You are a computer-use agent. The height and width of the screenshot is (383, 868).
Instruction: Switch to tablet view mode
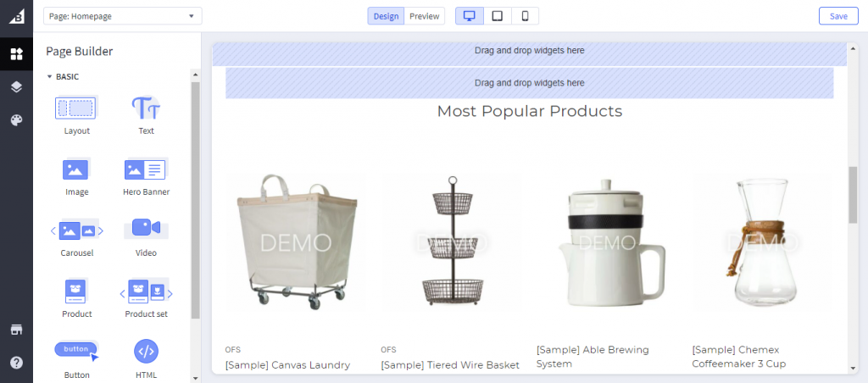pos(498,16)
